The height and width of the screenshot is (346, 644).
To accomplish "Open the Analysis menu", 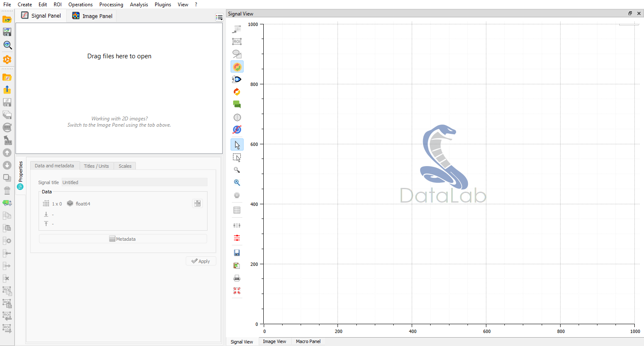I will pos(139,5).
